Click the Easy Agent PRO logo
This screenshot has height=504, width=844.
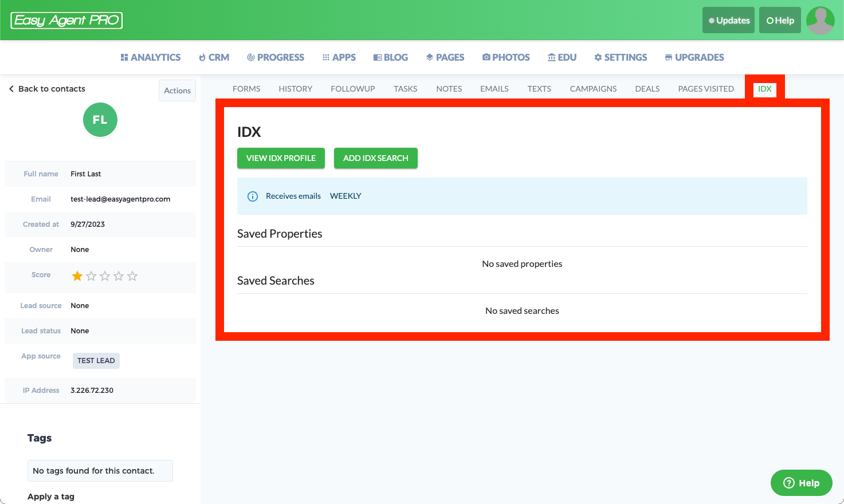tap(66, 20)
